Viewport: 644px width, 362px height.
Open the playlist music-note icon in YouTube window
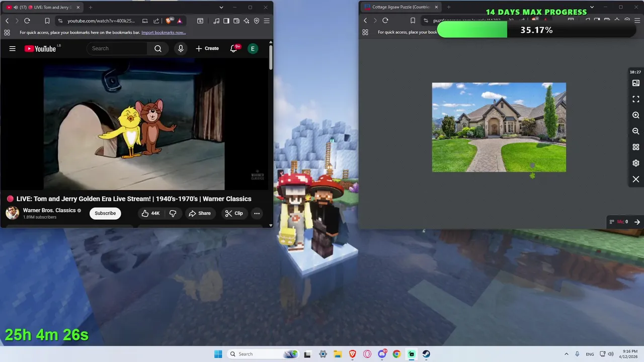pos(216,21)
